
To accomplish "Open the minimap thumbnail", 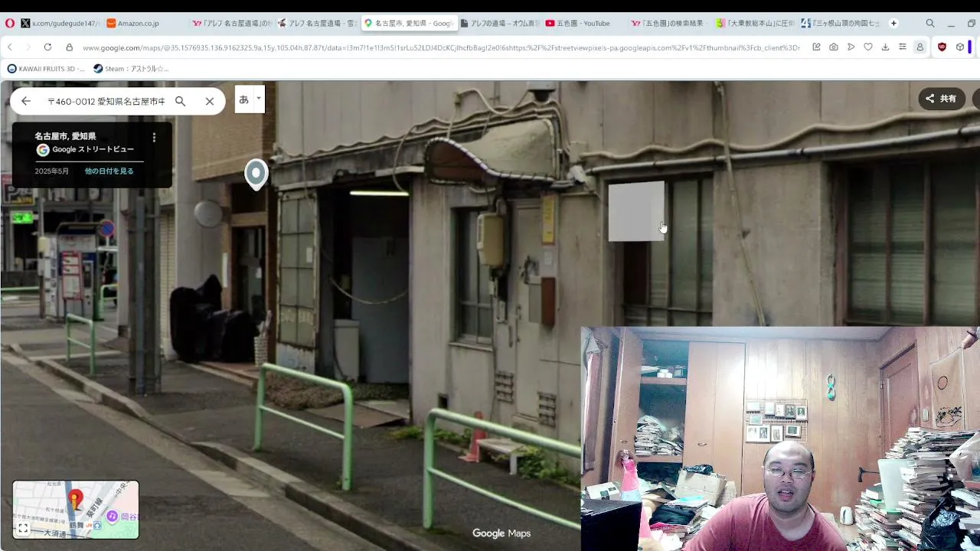I will coord(76,510).
